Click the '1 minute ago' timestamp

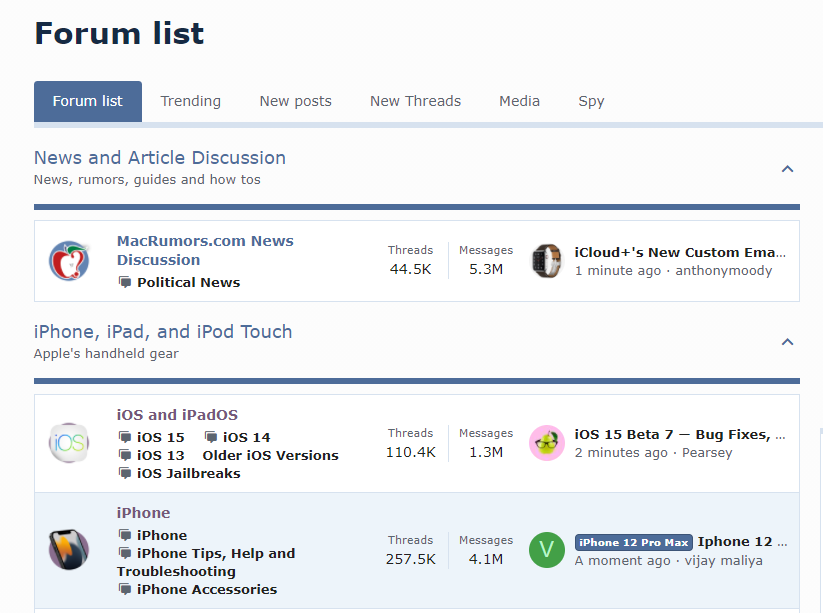618,271
